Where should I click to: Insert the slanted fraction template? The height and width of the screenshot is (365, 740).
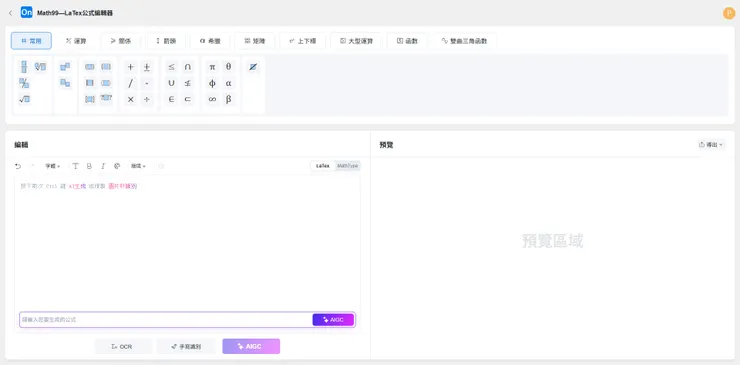(24, 84)
